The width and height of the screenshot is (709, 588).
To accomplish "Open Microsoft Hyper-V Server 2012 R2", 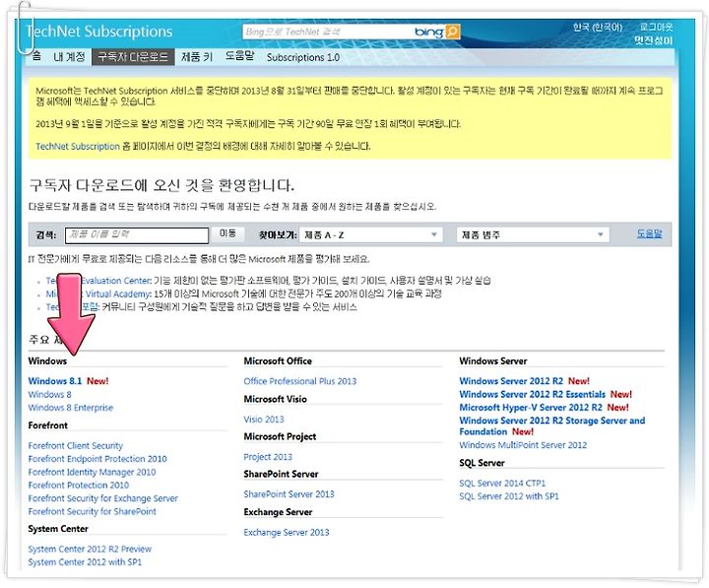I will (x=531, y=408).
